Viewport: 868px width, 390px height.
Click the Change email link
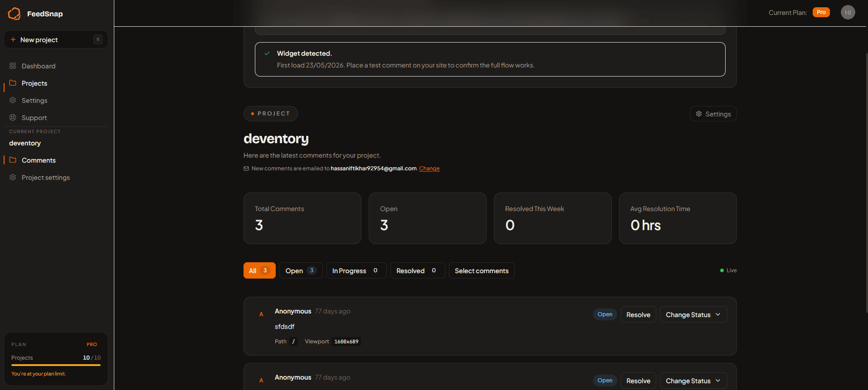point(429,169)
